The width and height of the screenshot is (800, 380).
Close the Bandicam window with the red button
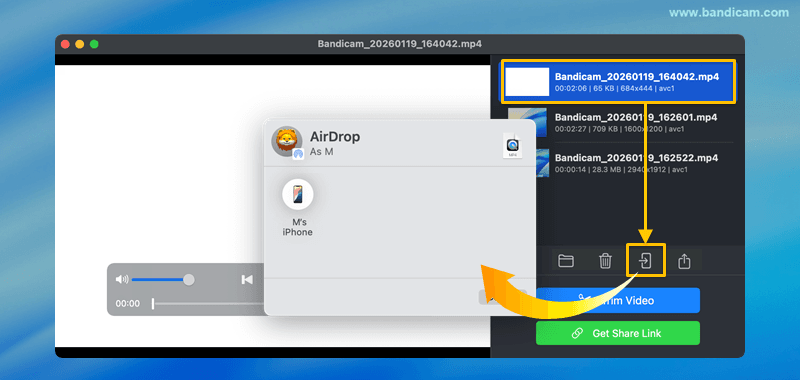[x=65, y=44]
